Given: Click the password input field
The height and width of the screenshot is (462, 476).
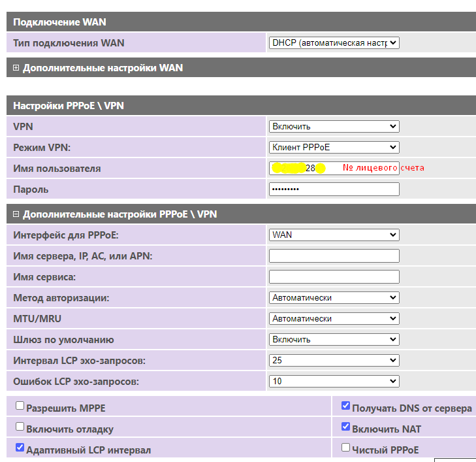Looking at the screenshot, I should coord(334,189).
